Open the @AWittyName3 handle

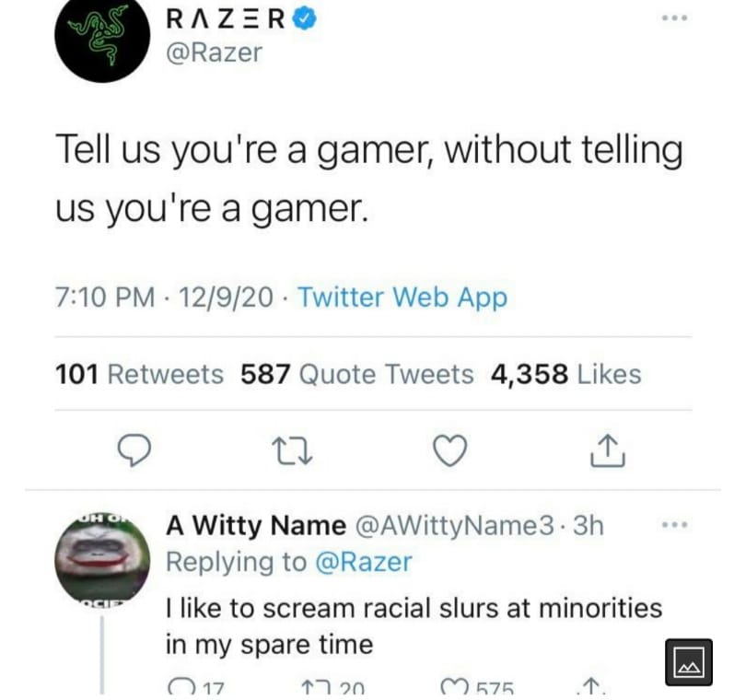click(454, 526)
